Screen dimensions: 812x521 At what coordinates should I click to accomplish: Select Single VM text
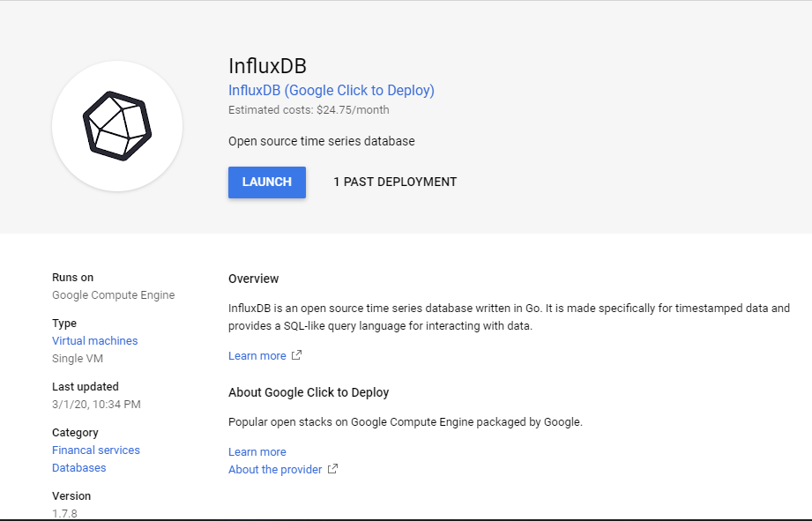coord(78,359)
